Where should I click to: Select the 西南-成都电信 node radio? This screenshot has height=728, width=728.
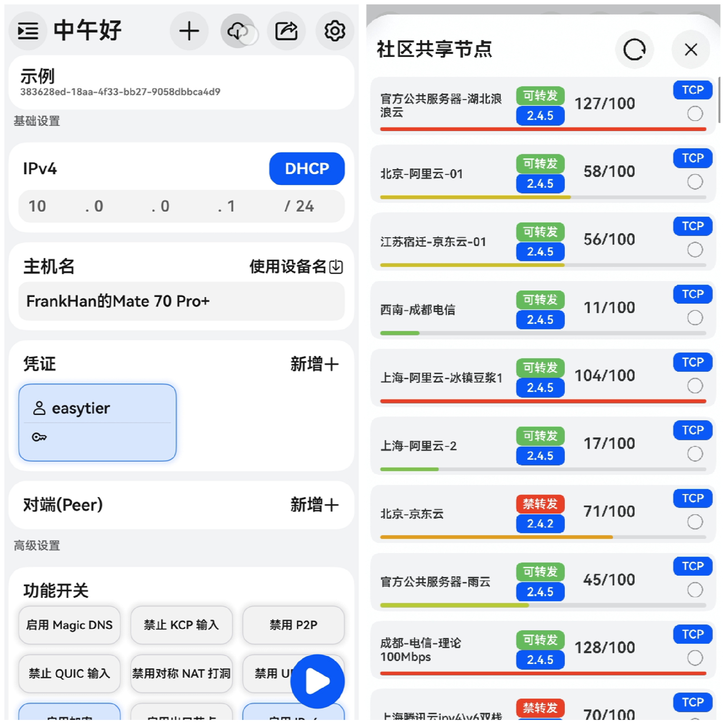click(x=695, y=317)
